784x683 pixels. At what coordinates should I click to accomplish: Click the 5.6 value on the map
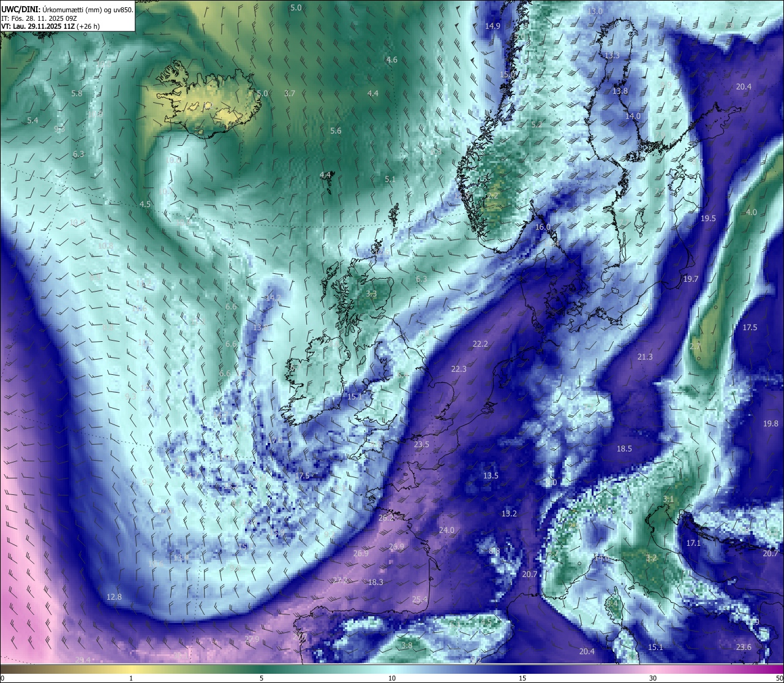coord(336,131)
